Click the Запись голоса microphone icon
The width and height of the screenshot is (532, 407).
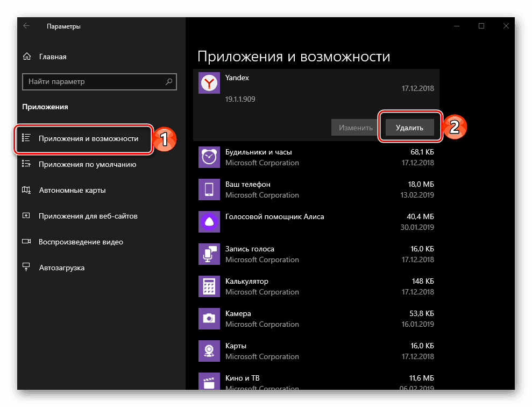(x=209, y=254)
